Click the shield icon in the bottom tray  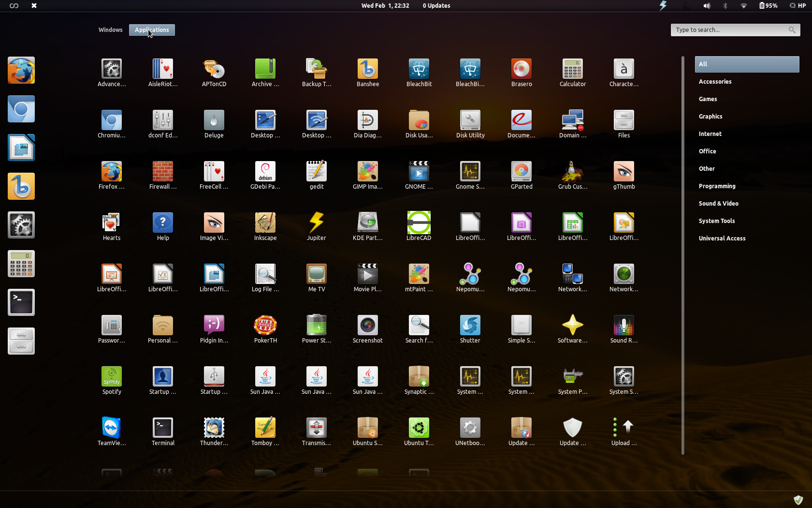click(x=798, y=500)
